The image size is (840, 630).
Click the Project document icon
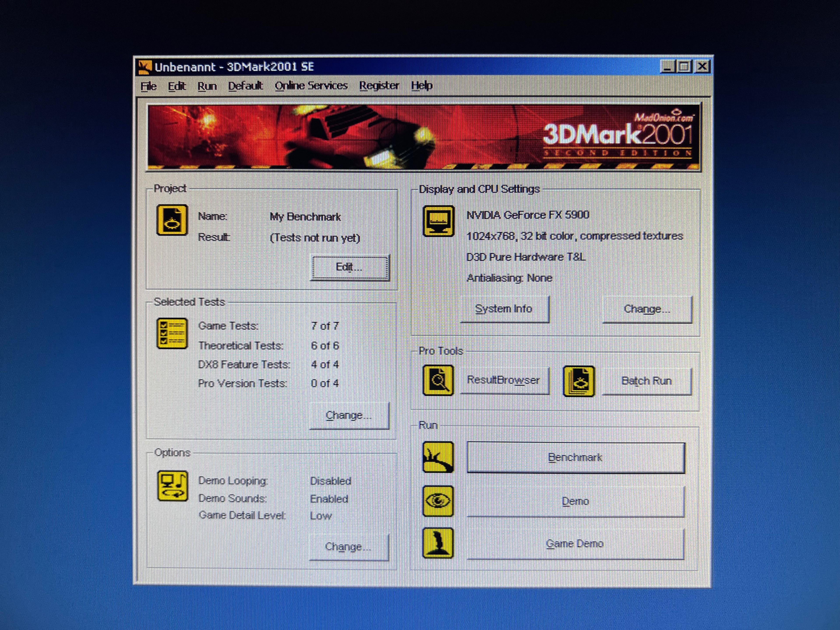[x=172, y=220]
